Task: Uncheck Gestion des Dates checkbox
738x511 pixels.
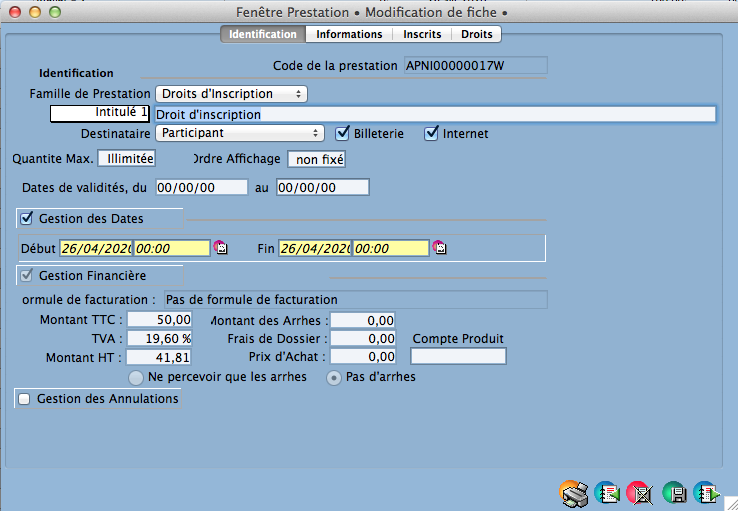Action: (26, 218)
